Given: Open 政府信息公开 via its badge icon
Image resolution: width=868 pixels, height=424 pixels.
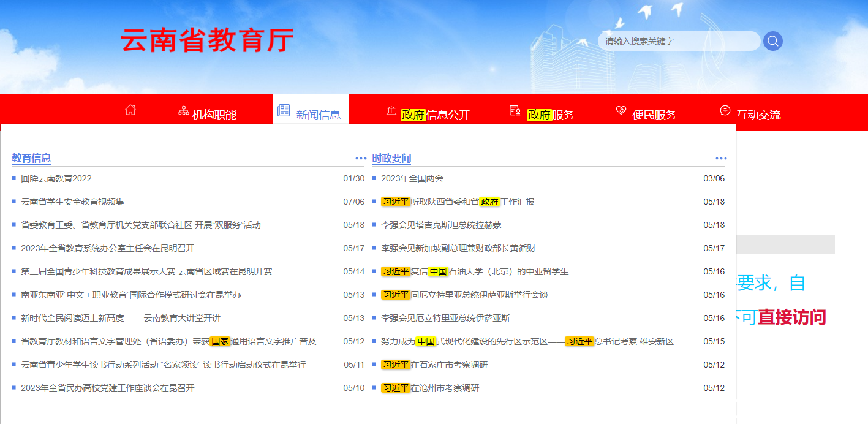Looking at the screenshot, I should 390,109.
